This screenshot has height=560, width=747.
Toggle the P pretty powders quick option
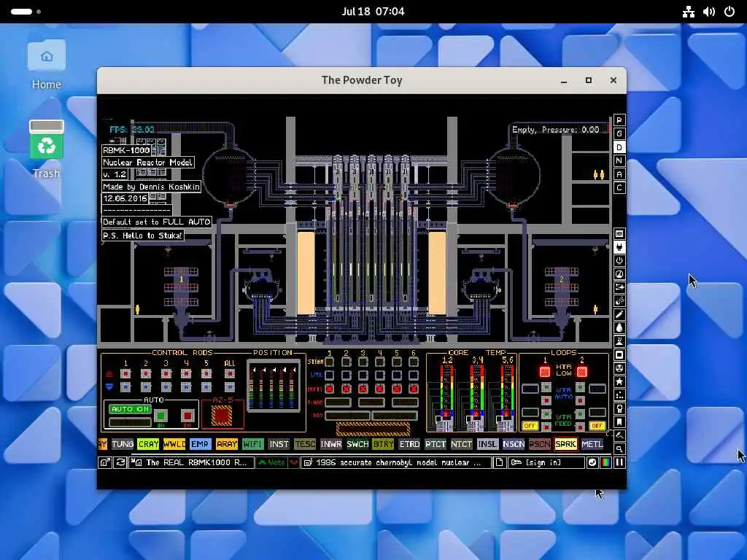click(619, 120)
